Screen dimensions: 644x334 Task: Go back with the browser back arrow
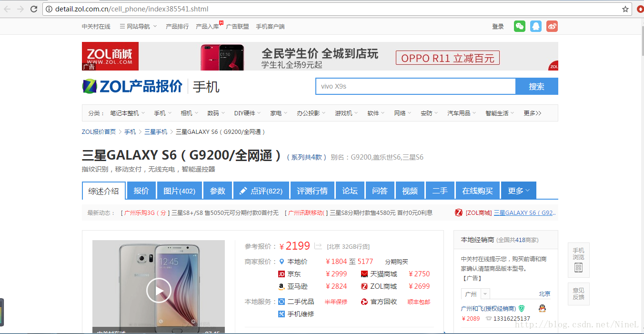pos(8,9)
